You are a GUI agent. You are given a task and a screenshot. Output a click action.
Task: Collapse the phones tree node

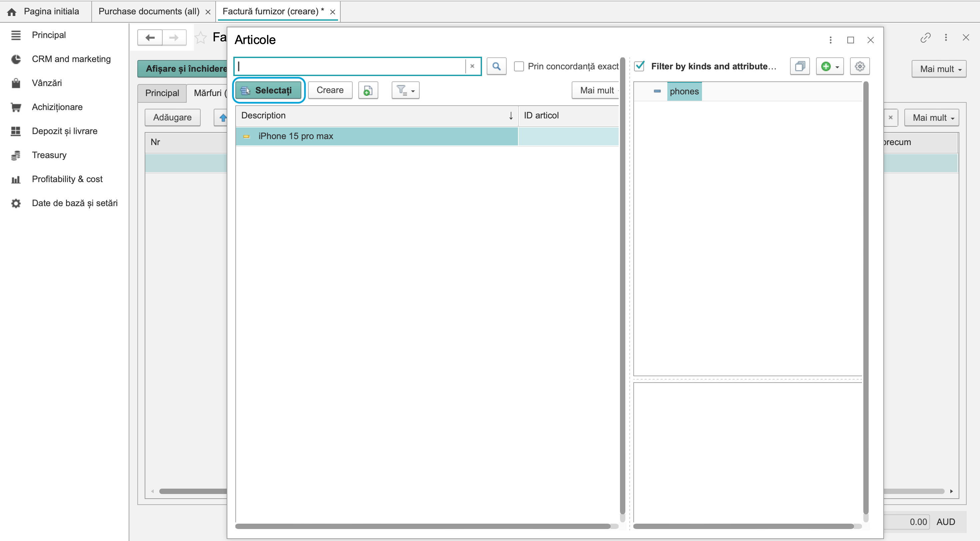(x=657, y=91)
